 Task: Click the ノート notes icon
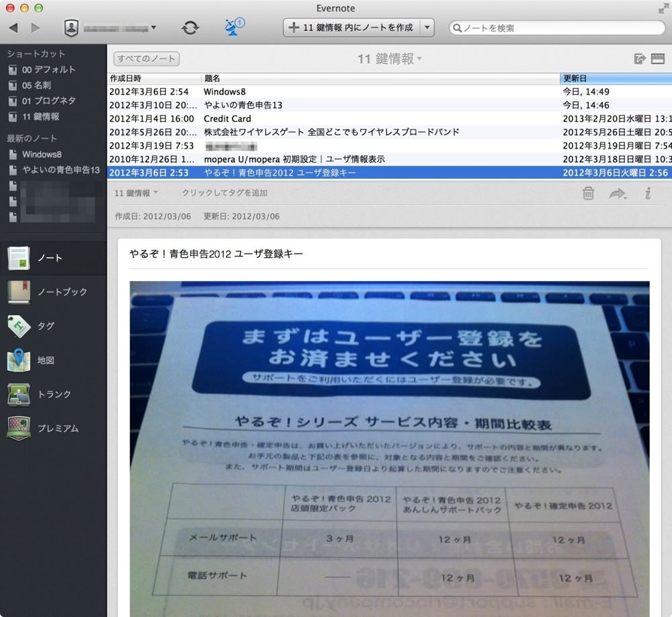18,257
